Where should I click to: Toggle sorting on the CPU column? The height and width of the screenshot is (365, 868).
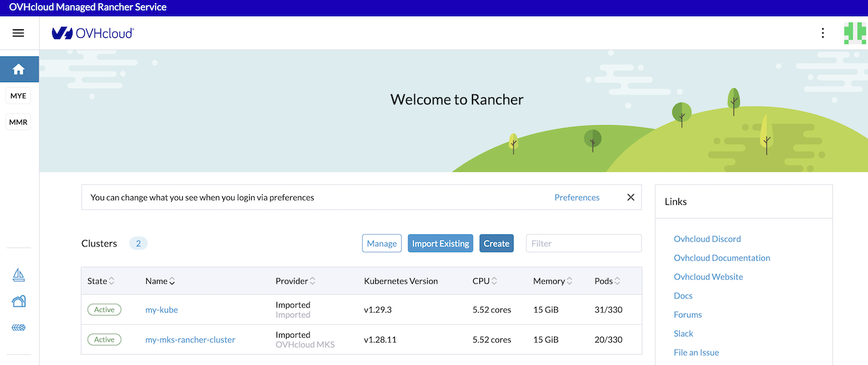(496, 281)
